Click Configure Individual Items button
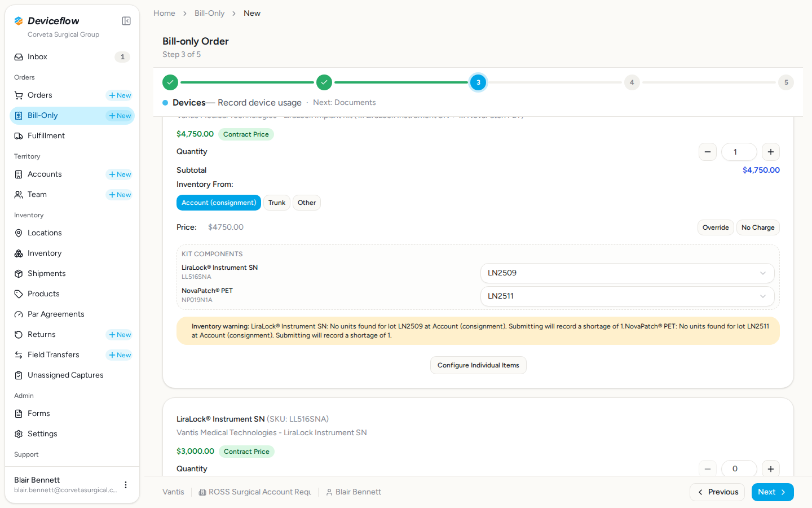This screenshot has width=812, height=508. tap(478, 365)
